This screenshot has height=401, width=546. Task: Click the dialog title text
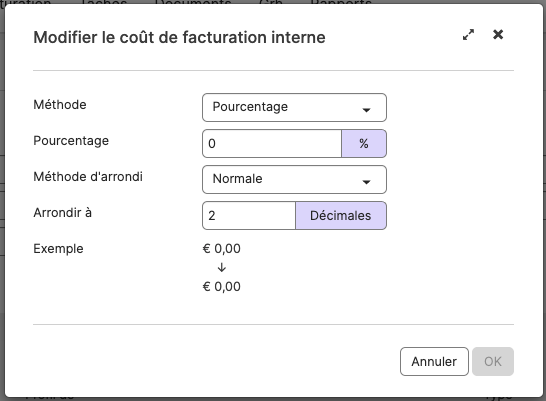[x=179, y=37]
